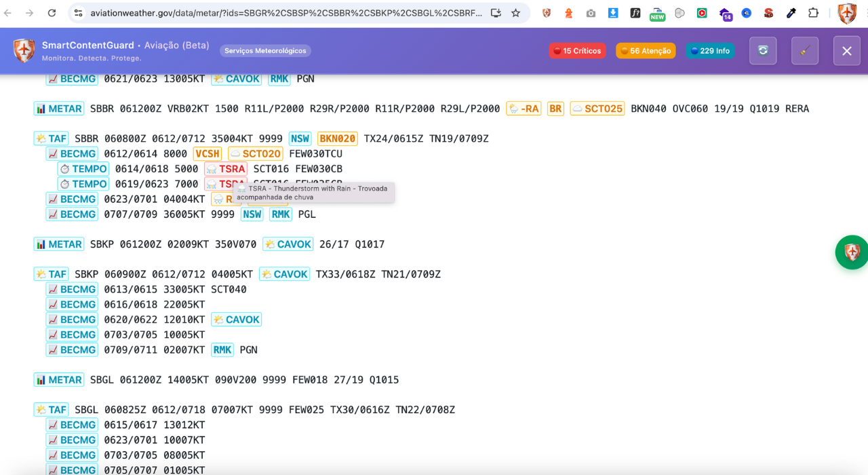
Task: Click the SmartContentGuard shield logo
Action: tap(24, 51)
